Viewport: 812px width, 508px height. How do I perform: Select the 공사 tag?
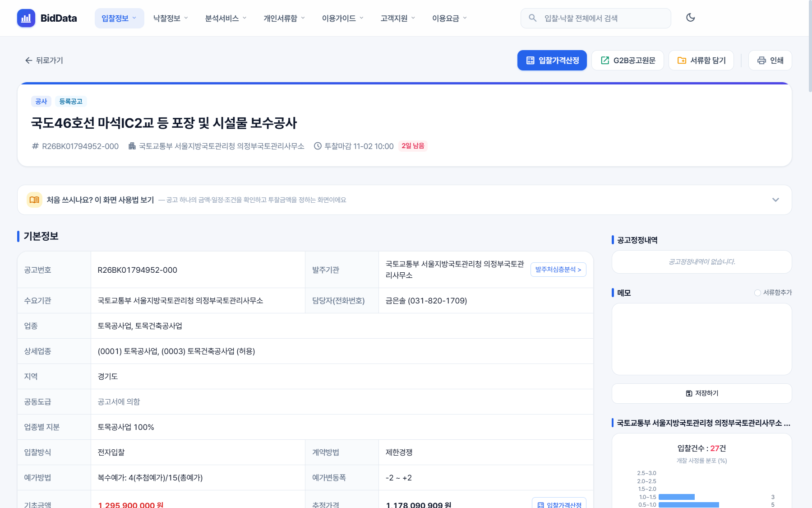pyautogui.click(x=41, y=101)
